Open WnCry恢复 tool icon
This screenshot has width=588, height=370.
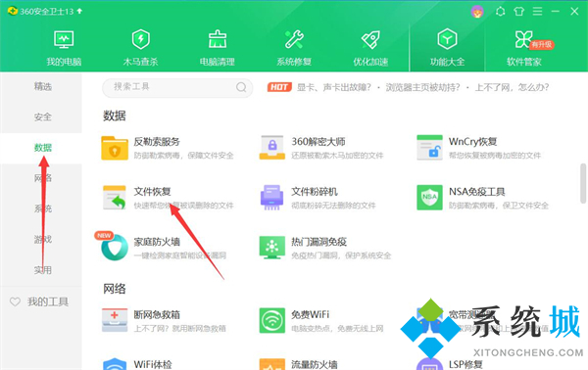(430, 148)
